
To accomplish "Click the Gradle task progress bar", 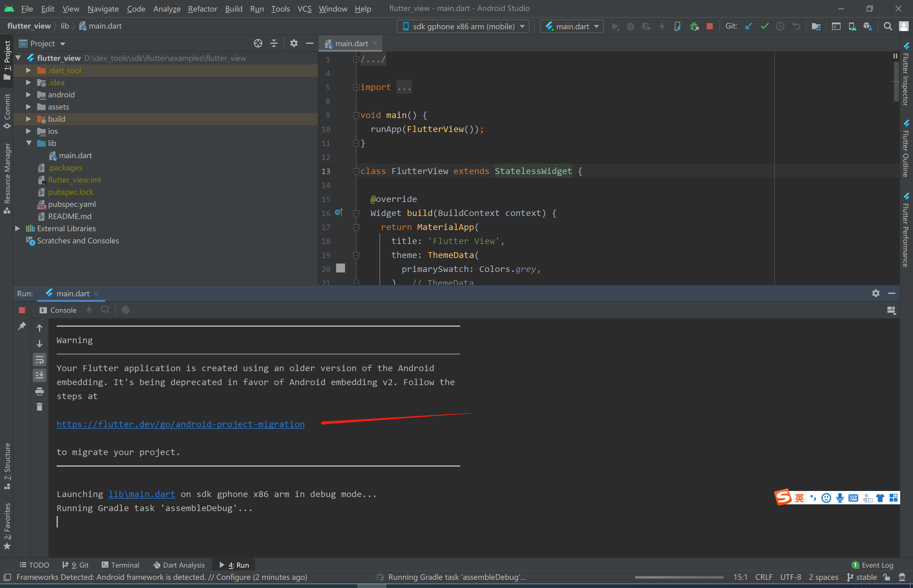I will pyautogui.click(x=679, y=577).
